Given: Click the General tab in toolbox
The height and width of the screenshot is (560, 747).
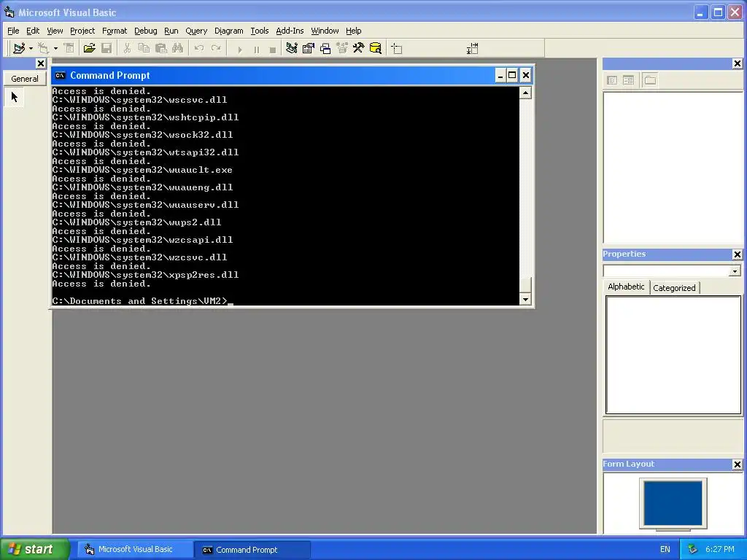Looking at the screenshot, I should coord(25,79).
